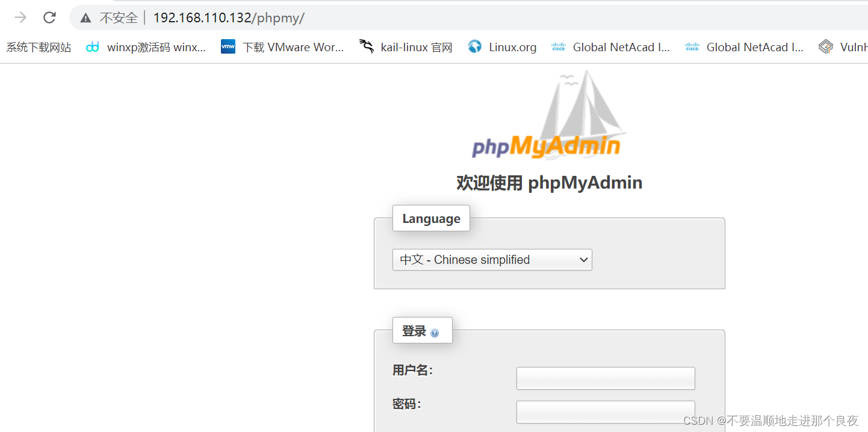Click the second Cisco NetAcad favicon
The width and height of the screenshot is (868, 432).
click(692, 47)
